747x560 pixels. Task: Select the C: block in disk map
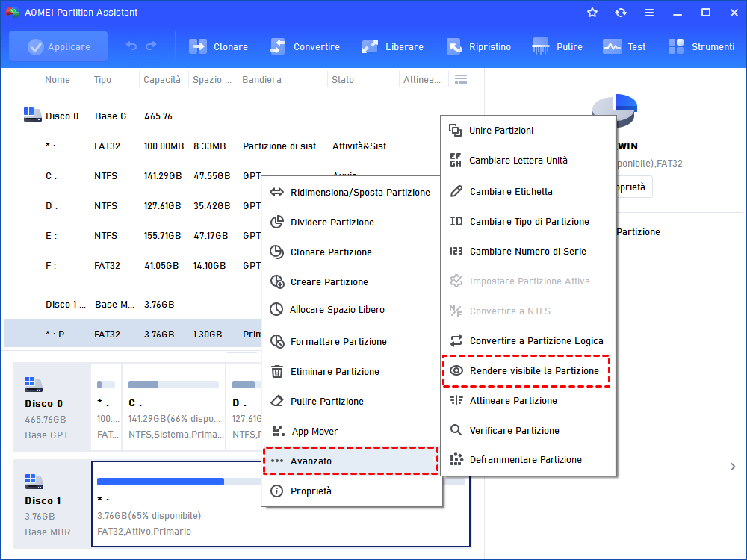click(174, 407)
